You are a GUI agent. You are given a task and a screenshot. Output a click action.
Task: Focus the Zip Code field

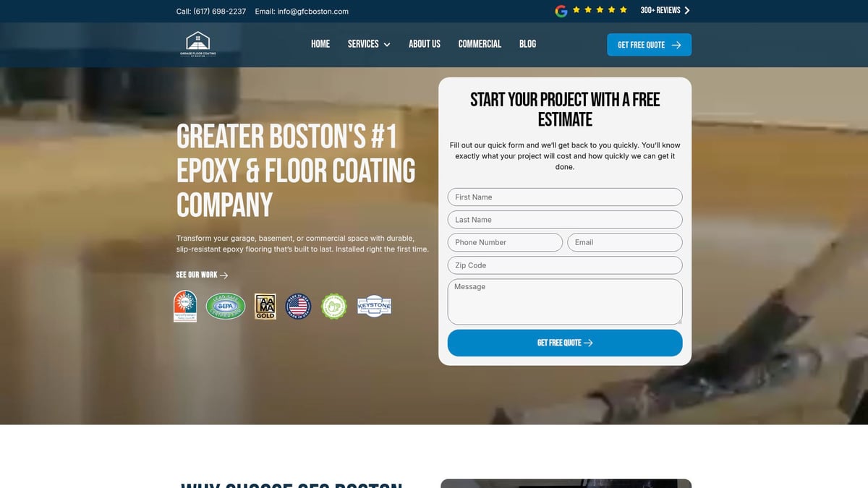[x=565, y=265]
